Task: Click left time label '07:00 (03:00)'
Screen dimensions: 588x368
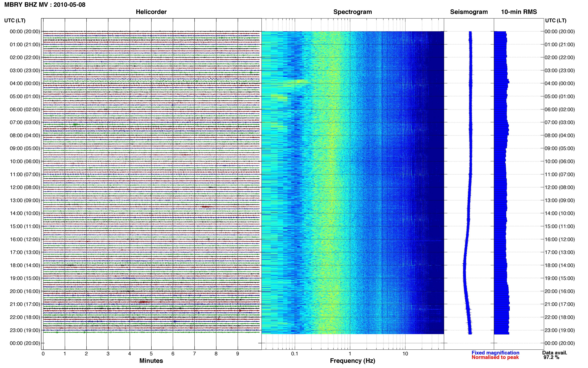Action: (x=25, y=122)
